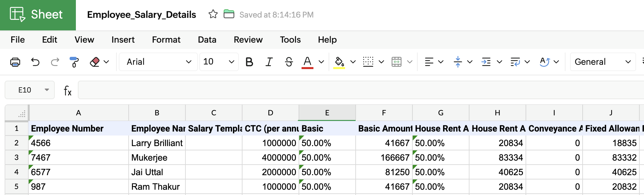
Task: Apply the yellow fill color
Action: [x=339, y=62]
